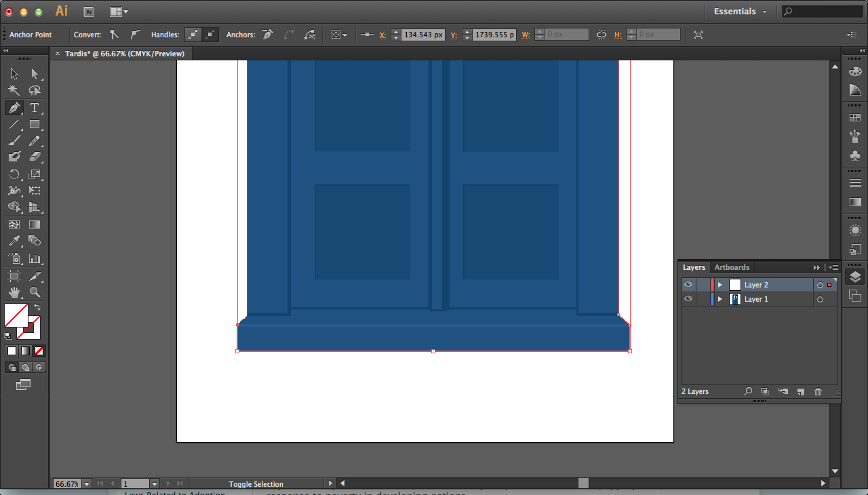This screenshot has width=868, height=495.
Task: Select the Type tool
Action: point(35,108)
